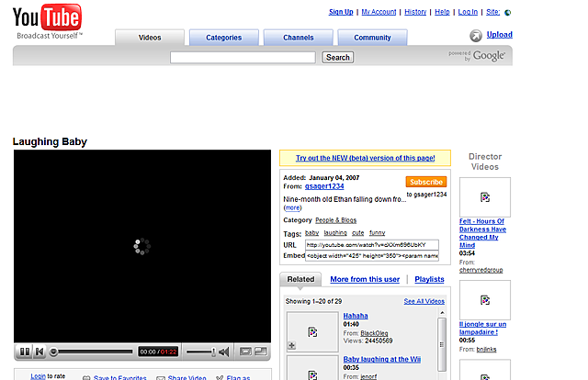Click the laughing tag

(335, 233)
